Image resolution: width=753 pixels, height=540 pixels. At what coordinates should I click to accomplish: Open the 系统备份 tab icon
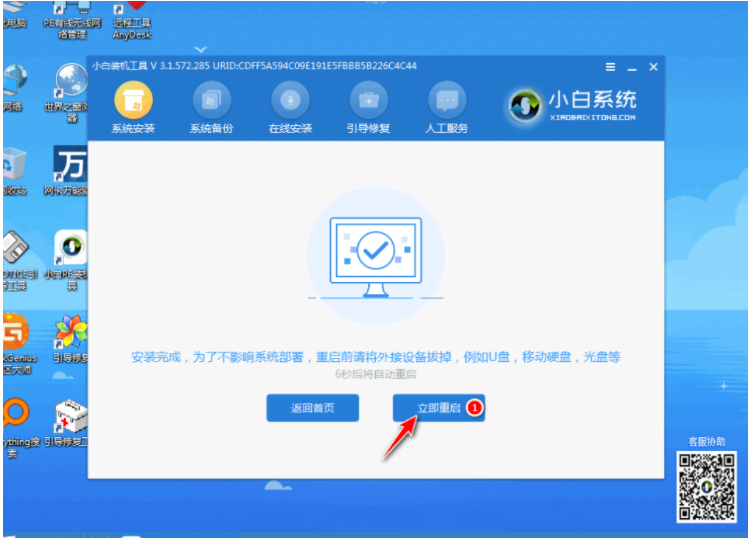(x=211, y=99)
